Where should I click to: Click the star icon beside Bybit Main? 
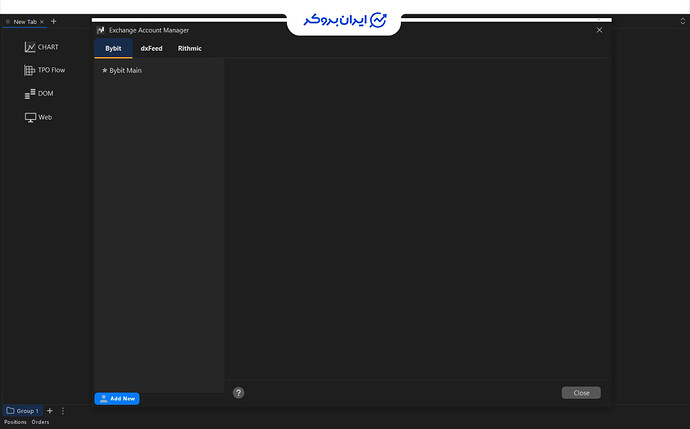click(105, 70)
